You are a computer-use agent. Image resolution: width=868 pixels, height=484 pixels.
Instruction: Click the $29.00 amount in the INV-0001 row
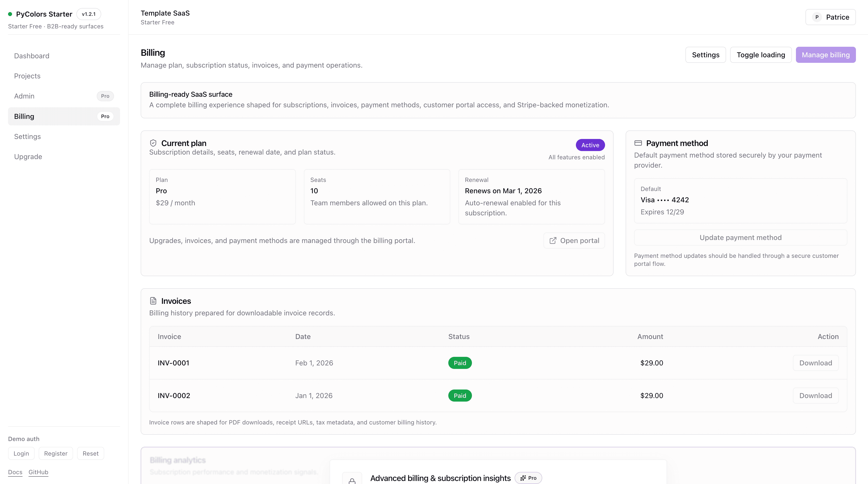pos(652,363)
